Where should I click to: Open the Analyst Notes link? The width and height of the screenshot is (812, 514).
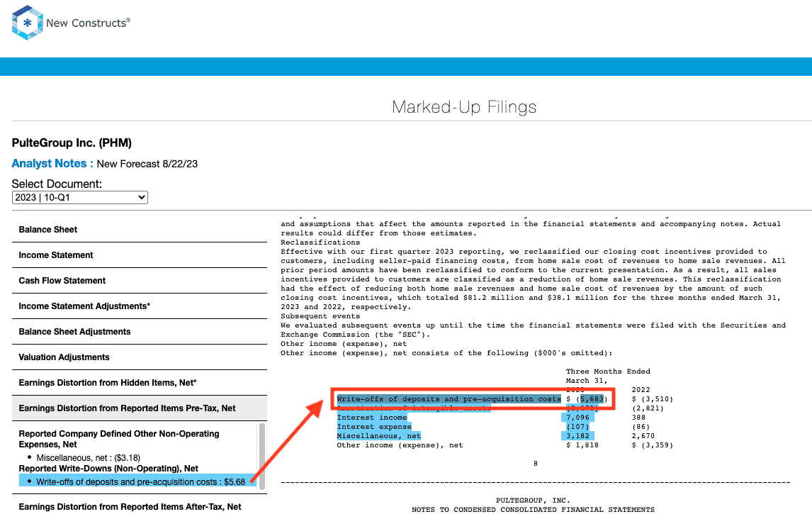[x=52, y=164]
